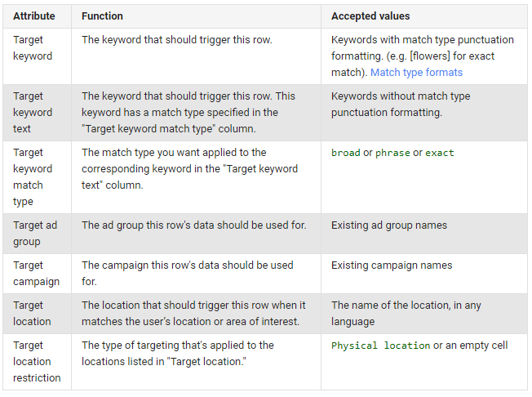Viewport: 532px width, 397px height.
Task: Click 'Existing campaign names' cell
Action: [424, 274]
